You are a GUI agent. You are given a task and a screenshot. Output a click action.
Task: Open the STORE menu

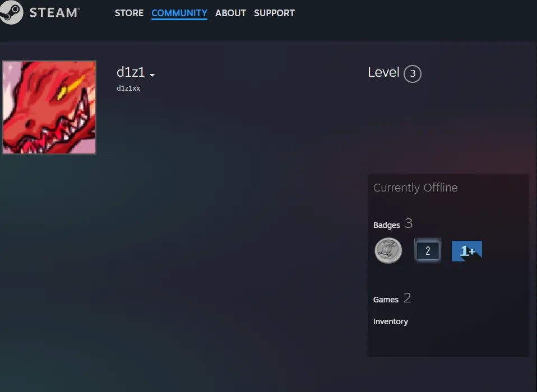129,13
